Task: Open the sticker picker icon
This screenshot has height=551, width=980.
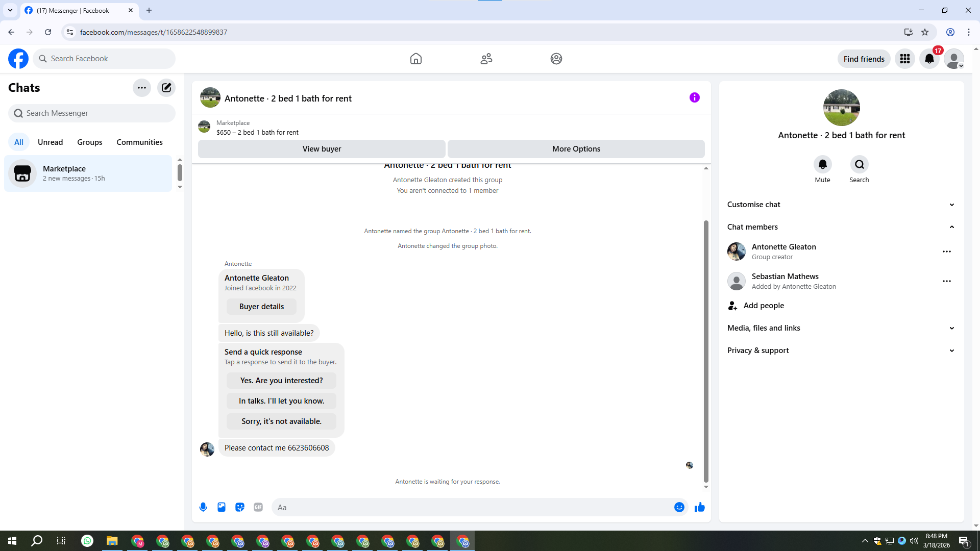Action: (x=240, y=507)
